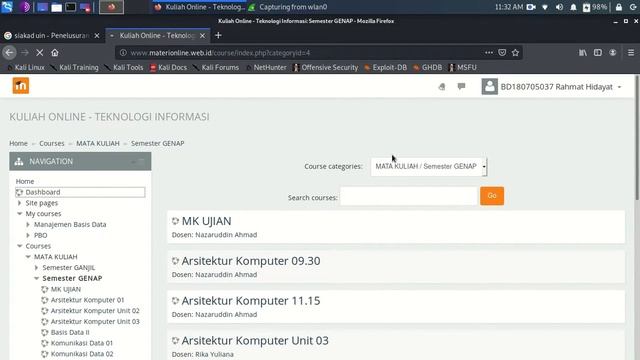This screenshot has width=640, height=360.
Task: Select the Kuliah Online browser tab
Action: point(157,36)
